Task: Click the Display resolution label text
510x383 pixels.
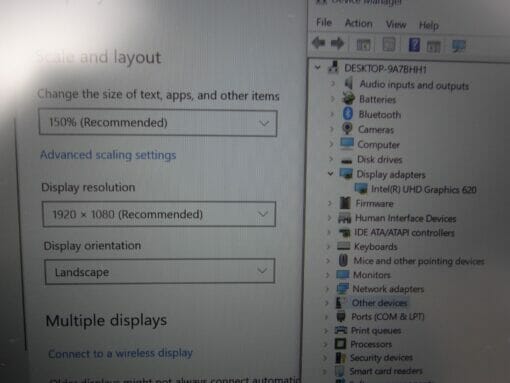Action: point(88,187)
